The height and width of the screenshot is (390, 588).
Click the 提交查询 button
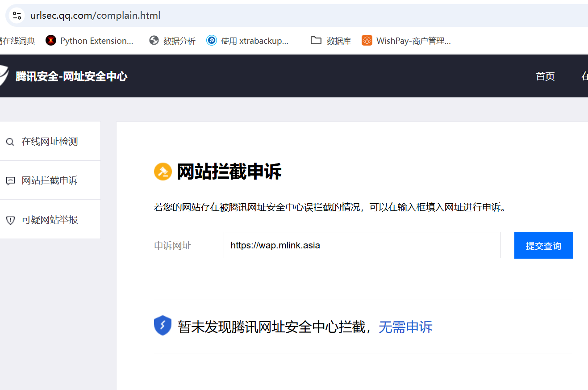point(544,245)
